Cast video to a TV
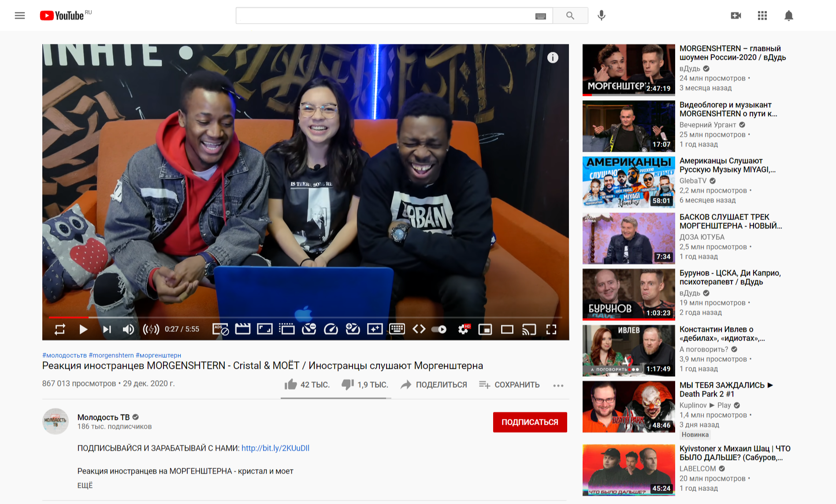Image resolution: width=836 pixels, height=504 pixels. click(529, 329)
